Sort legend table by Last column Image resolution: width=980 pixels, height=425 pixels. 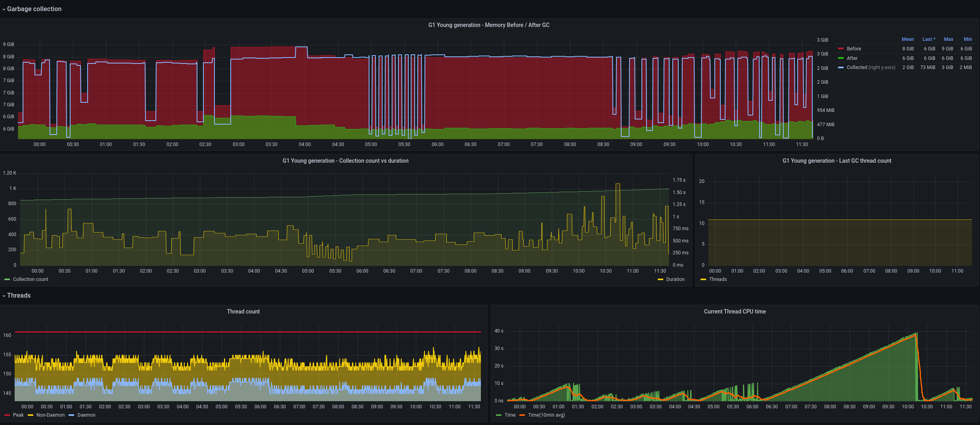928,39
